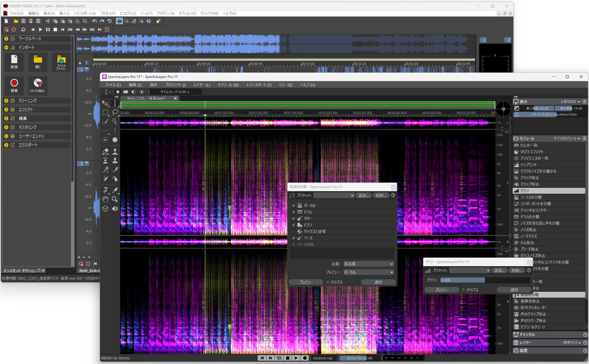
Task: Expand the マスタリング section in Sound Forge
Action: [x=6, y=127]
